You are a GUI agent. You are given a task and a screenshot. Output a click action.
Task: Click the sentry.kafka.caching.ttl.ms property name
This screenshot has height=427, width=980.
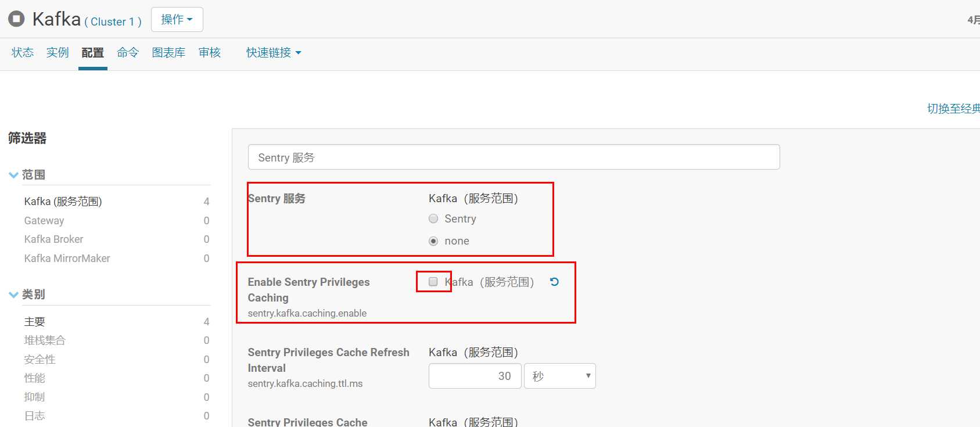[x=305, y=383]
